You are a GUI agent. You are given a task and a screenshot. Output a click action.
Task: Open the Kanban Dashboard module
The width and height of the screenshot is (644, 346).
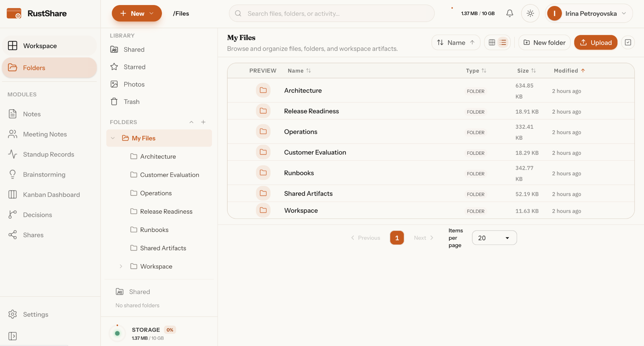[x=49, y=195]
